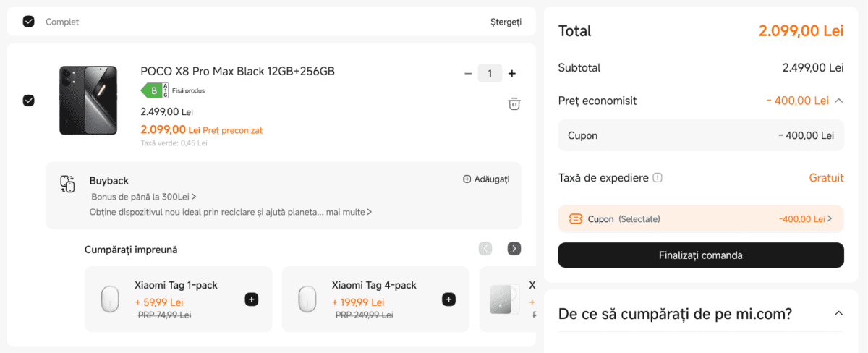Screen dimensions: 868x353
Task: Increase quantity with the plus icon
Action: (512, 73)
